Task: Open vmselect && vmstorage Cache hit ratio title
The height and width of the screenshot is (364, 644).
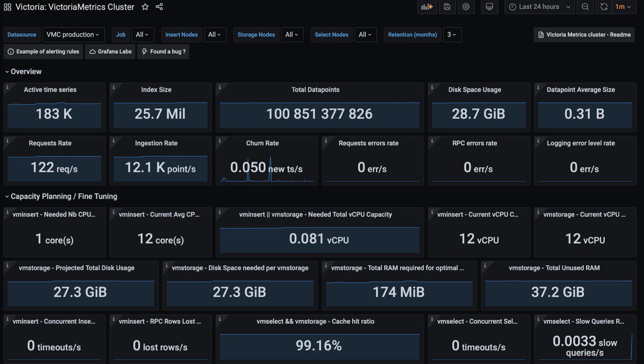Action: pyautogui.click(x=315, y=321)
